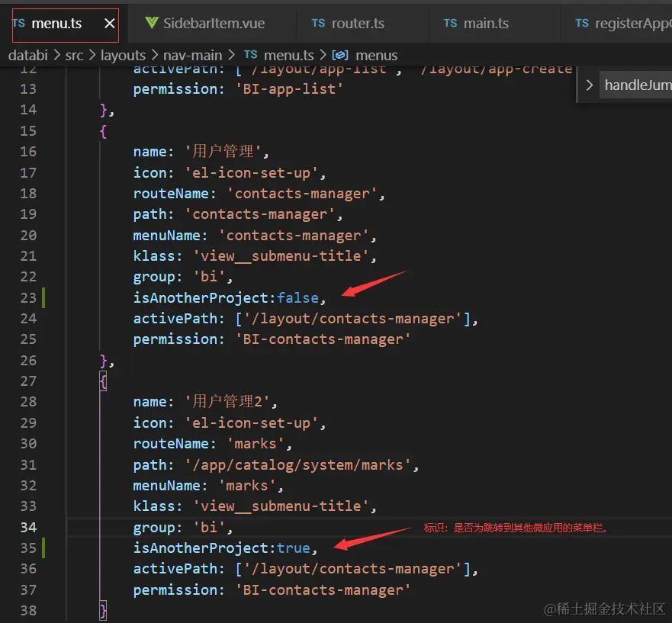Click the opening brace on line 27
This screenshot has width=672, height=623.
[103, 381]
